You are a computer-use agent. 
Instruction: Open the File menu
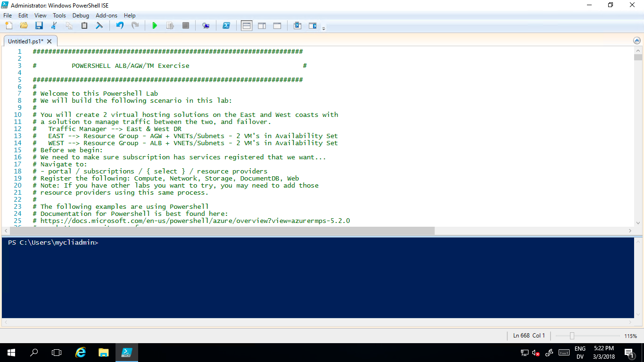[x=8, y=15]
